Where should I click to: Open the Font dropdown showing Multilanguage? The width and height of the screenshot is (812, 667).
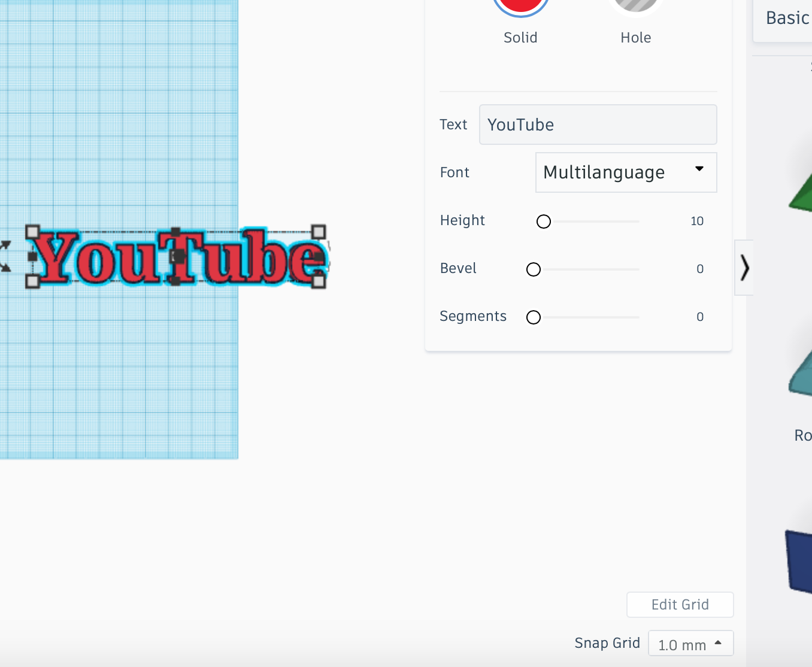(626, 172)
